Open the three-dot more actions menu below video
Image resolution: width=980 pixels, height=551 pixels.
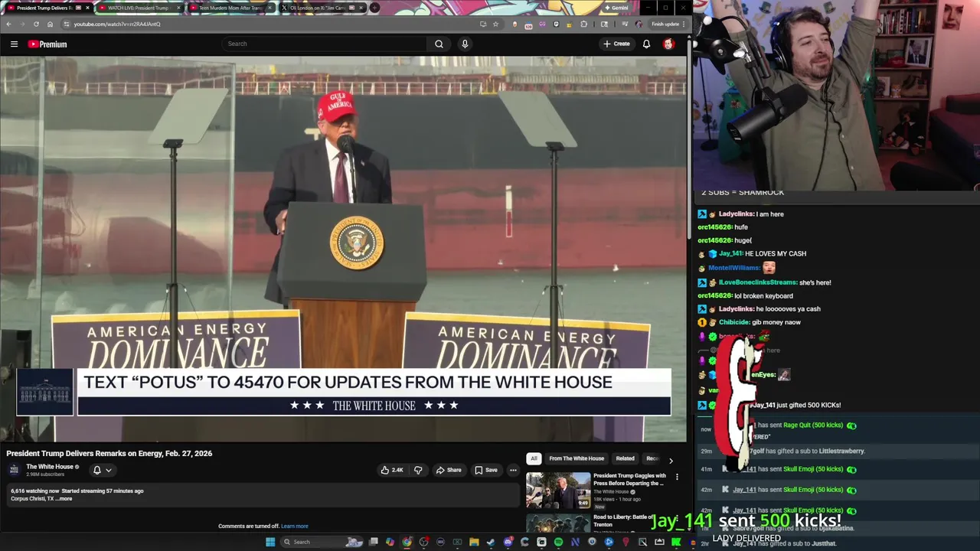(513, 470)
